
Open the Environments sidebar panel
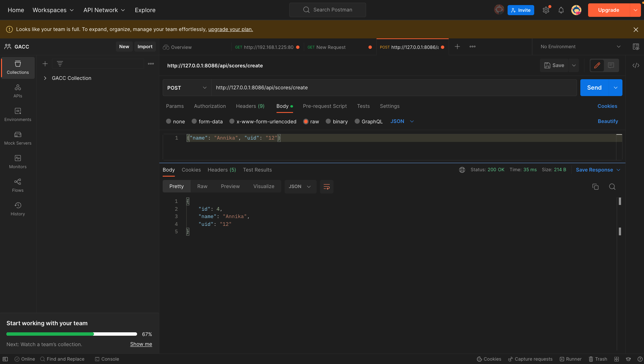[18, 115]
